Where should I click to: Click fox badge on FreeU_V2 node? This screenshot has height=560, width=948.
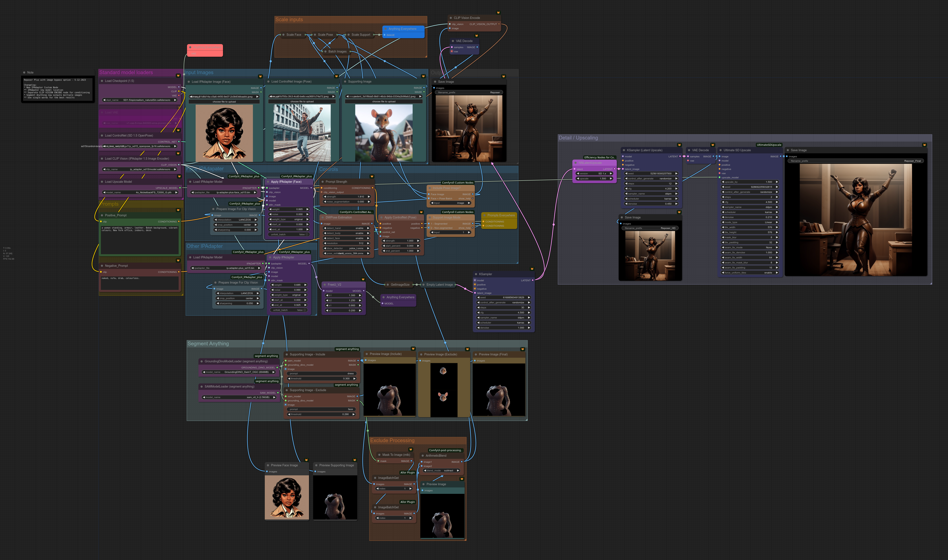tap(363, 280)
